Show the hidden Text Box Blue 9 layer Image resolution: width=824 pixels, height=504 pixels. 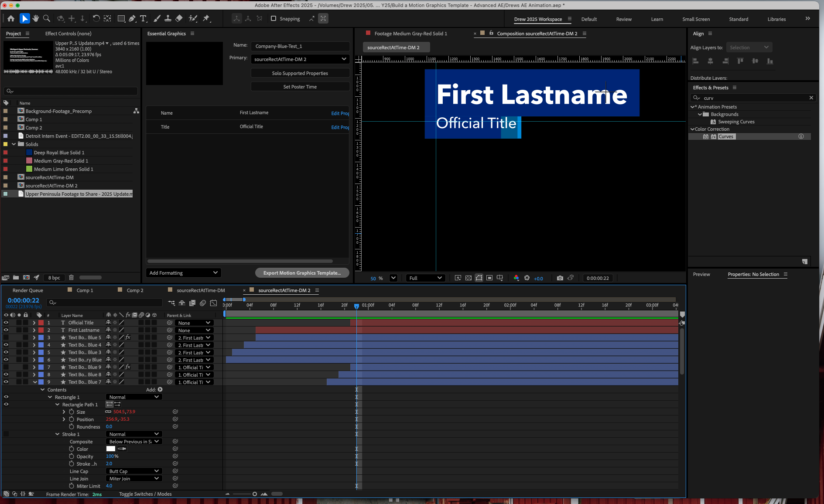6,367
